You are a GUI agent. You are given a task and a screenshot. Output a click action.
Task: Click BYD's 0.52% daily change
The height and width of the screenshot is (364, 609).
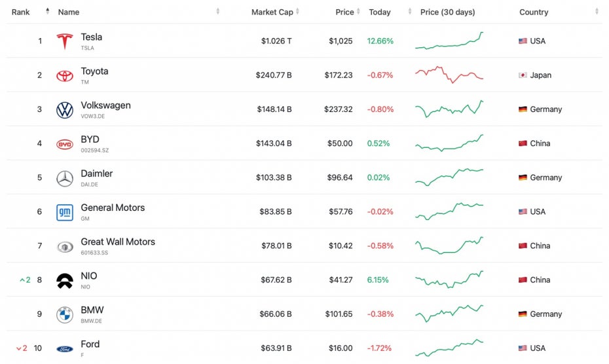pos(378,143)
